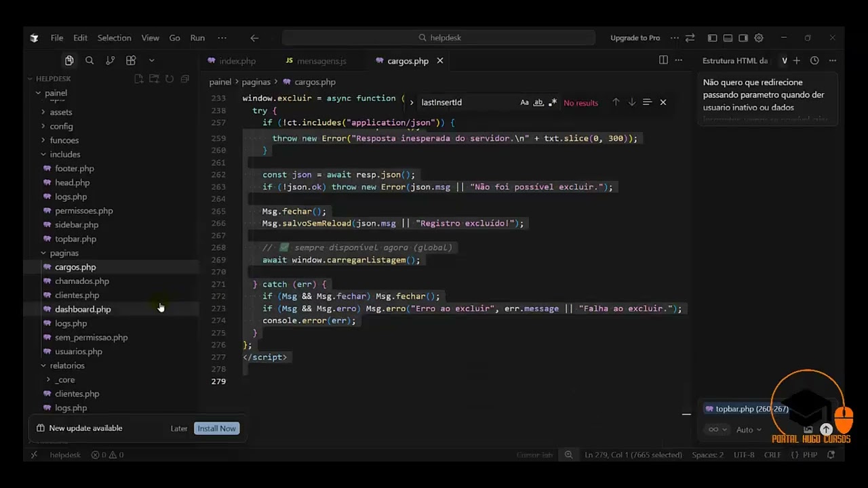Go to next find match
The width and height of the screenshot is (868, 488).
(x=631, y=102)
